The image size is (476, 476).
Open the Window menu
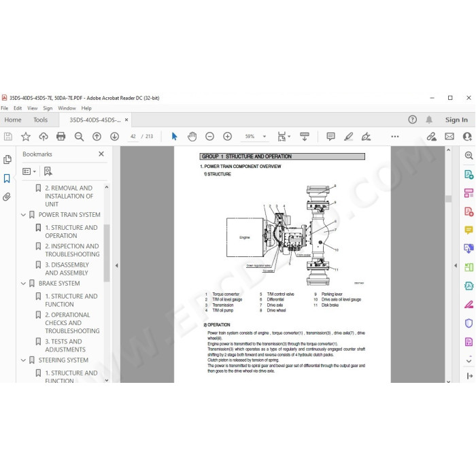click(67, 108)
